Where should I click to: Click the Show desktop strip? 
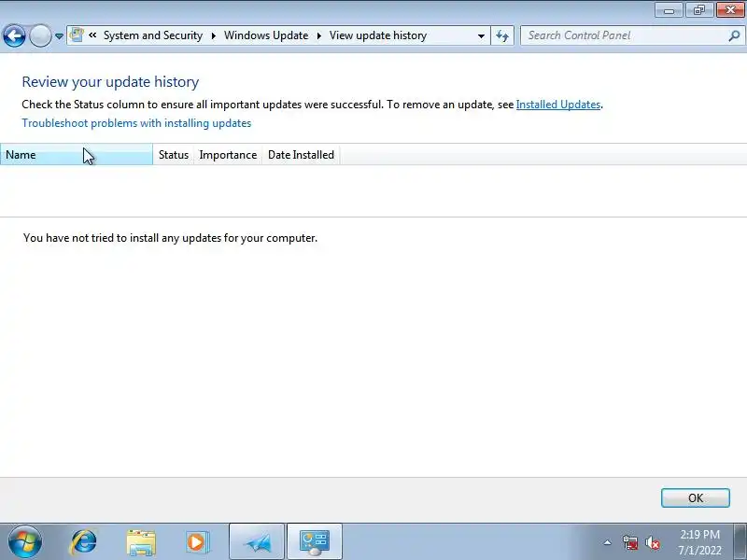740,542
